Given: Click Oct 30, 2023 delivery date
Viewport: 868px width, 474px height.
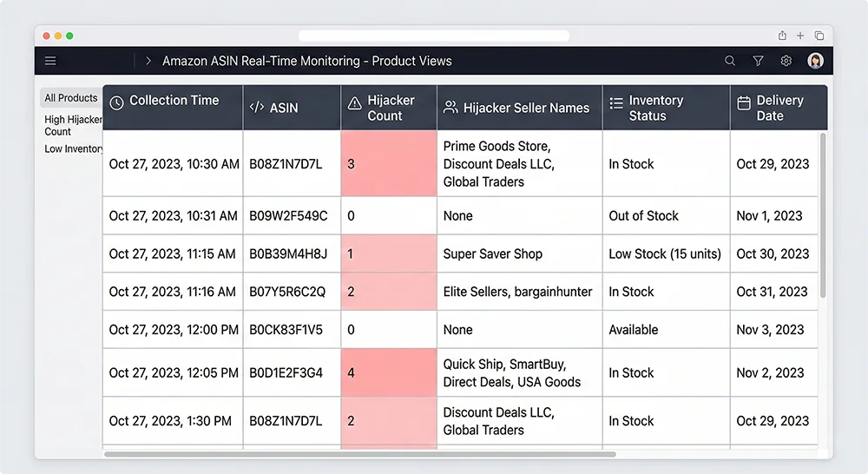Looking at the screenshot, I should 774,253.
